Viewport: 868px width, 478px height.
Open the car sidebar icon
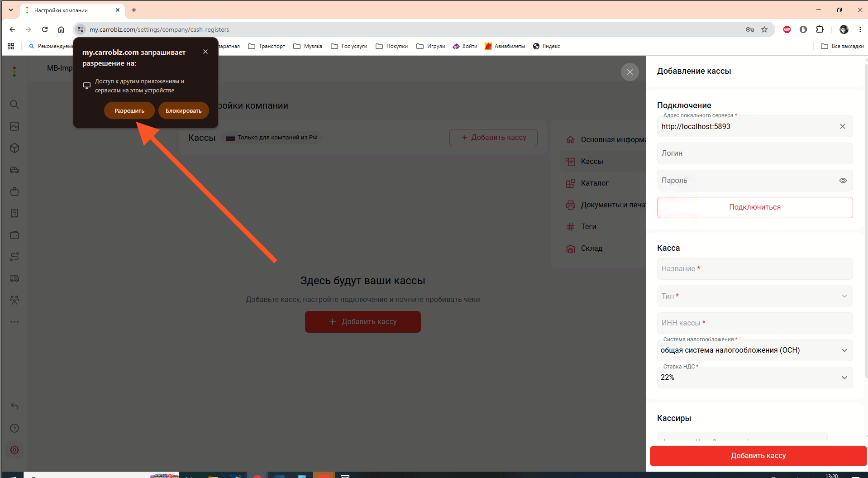14,170
